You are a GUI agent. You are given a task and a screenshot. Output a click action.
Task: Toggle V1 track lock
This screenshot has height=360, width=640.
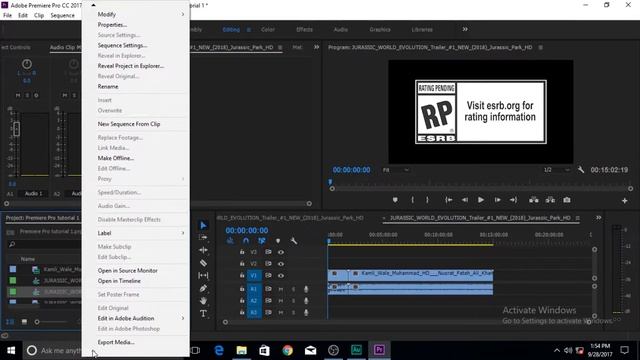pos(242,276)
